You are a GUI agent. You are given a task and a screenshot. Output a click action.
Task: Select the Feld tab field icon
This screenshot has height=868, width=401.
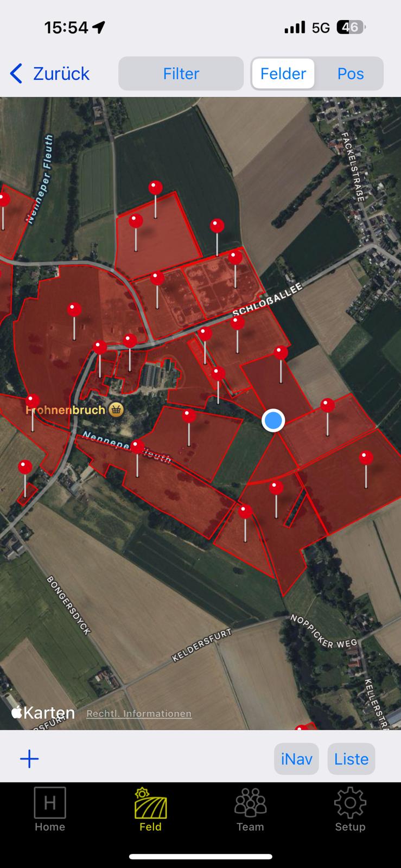150,802
